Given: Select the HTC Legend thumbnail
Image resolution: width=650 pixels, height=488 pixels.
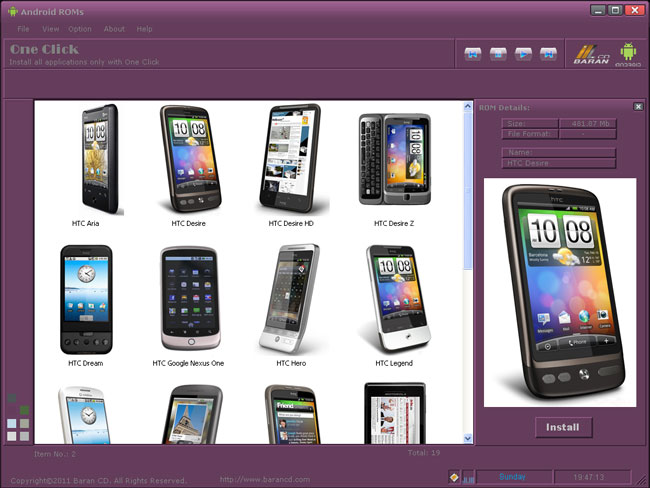Looking at the screenshot, I should [x=397, y=298].
